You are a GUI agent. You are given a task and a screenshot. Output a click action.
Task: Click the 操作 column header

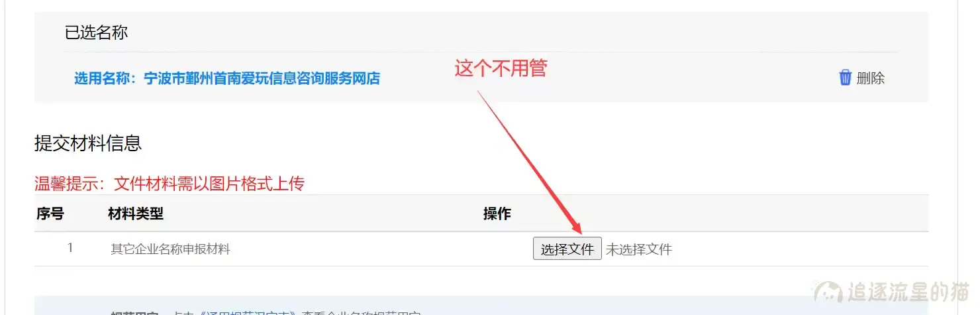pyautogui.click(x=497, y=214)
